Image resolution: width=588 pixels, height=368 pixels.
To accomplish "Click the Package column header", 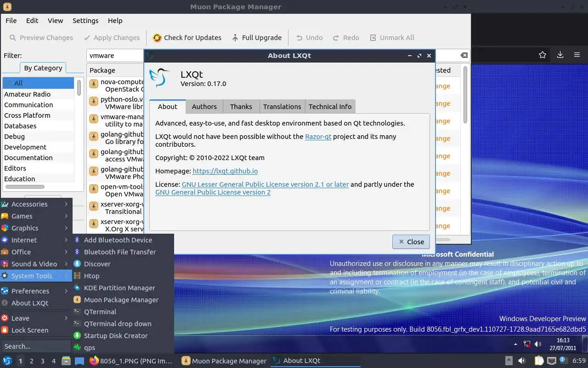I will pos(115,70).
